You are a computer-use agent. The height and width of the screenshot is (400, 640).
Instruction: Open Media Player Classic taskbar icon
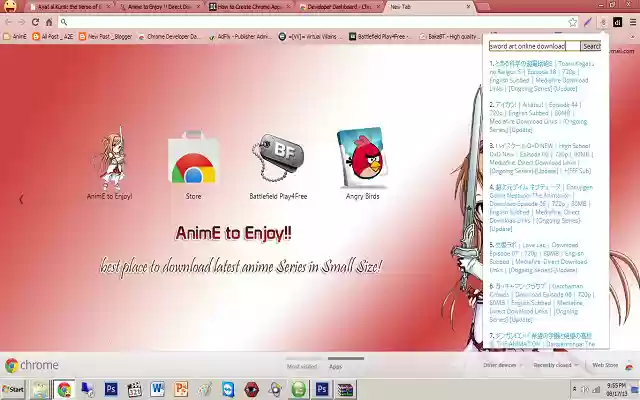134,389
